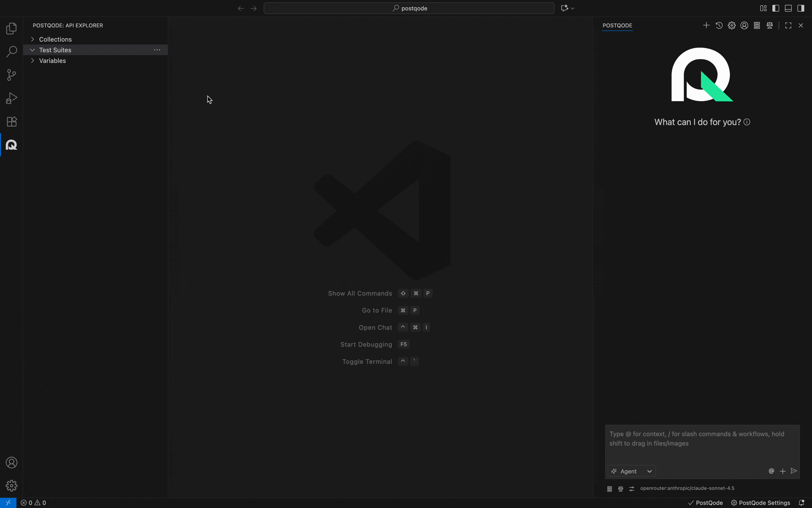Select the POSTQODE panel tab
The image size is (812, 508).
617,25
